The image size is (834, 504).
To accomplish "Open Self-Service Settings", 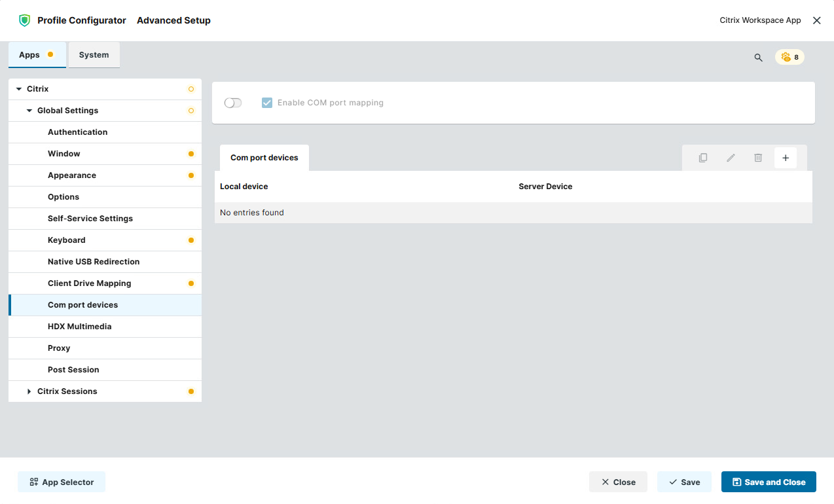I will [105, 219].
